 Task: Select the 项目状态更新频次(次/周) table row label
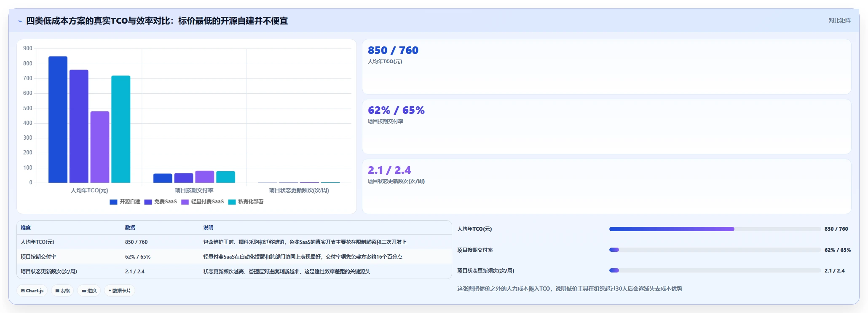click(x=49, y=272)
